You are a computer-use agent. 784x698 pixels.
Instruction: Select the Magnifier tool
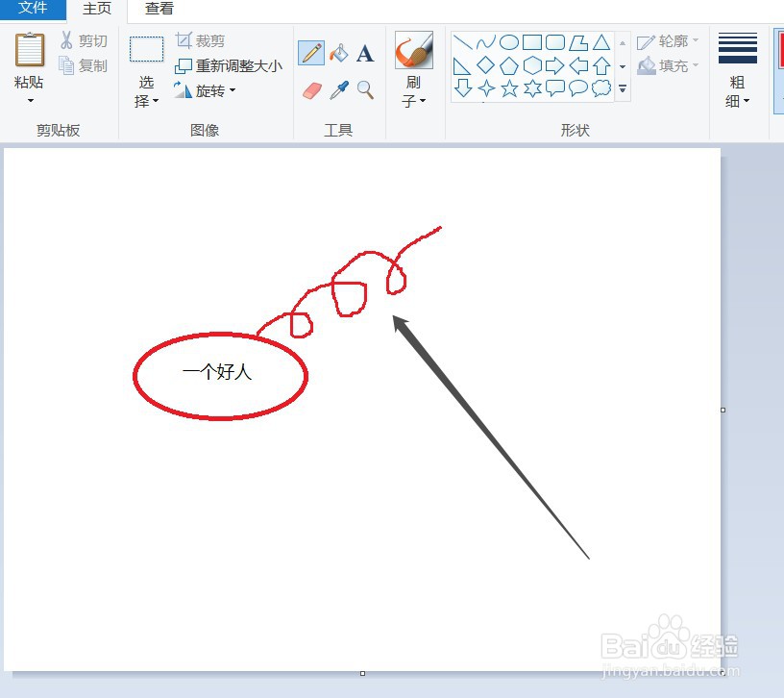click(x=365, y=90)
